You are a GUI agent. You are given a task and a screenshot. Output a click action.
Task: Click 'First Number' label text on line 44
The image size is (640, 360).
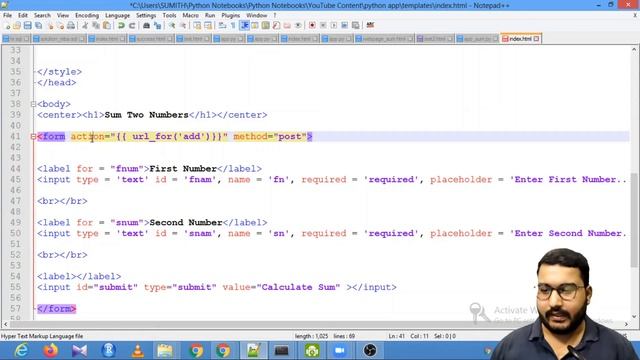[x=183, y=169]
